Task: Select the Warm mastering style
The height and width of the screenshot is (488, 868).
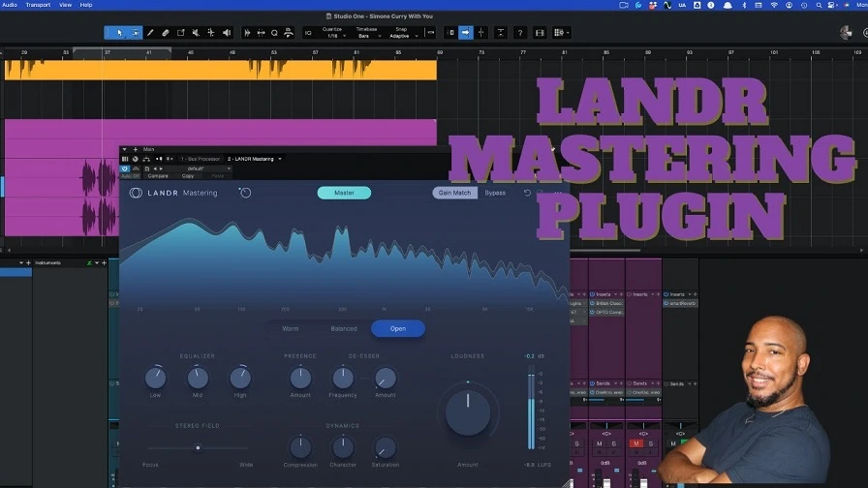Action: tap(290, 328)
